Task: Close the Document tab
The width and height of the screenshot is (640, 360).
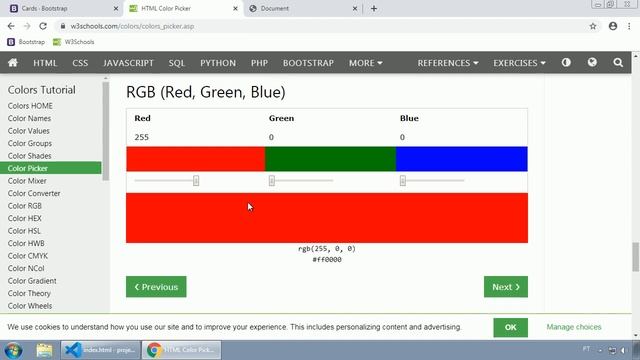Action: [355, 9]
